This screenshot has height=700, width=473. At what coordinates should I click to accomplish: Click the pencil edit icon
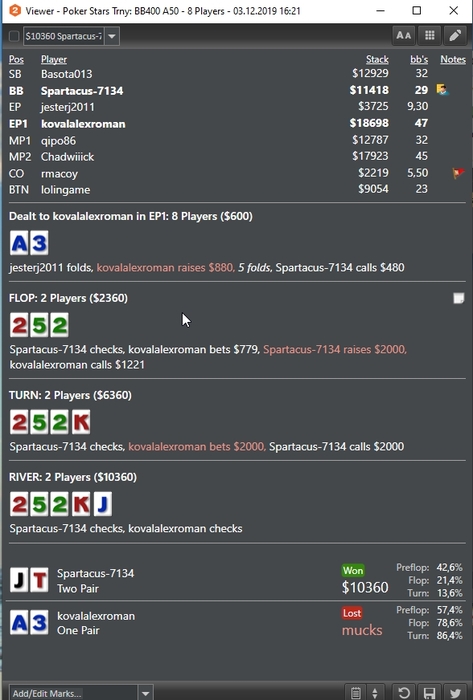coord(455,36)
